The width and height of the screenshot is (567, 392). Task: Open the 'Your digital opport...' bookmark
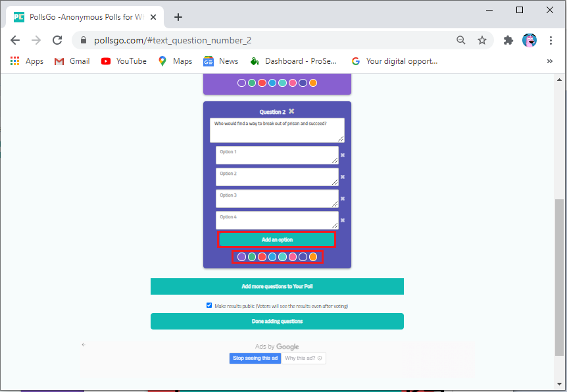click(x=395, y=61)
